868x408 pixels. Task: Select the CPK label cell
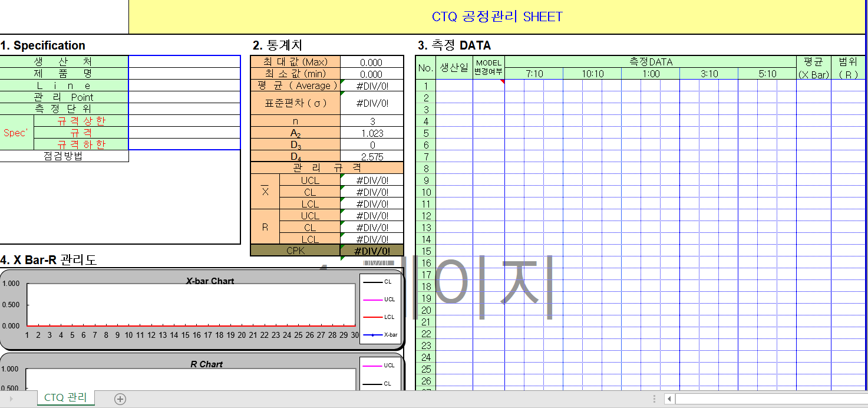click(x=295, y=251)
